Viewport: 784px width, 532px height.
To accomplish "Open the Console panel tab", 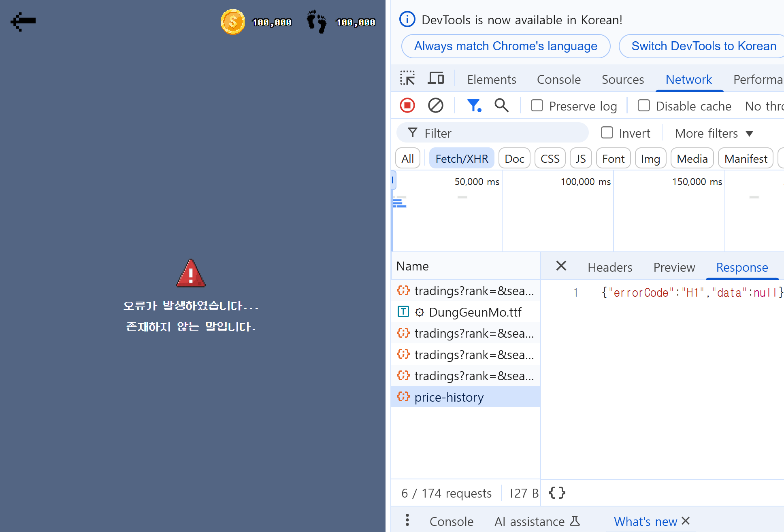I will (x=558, y=79).
